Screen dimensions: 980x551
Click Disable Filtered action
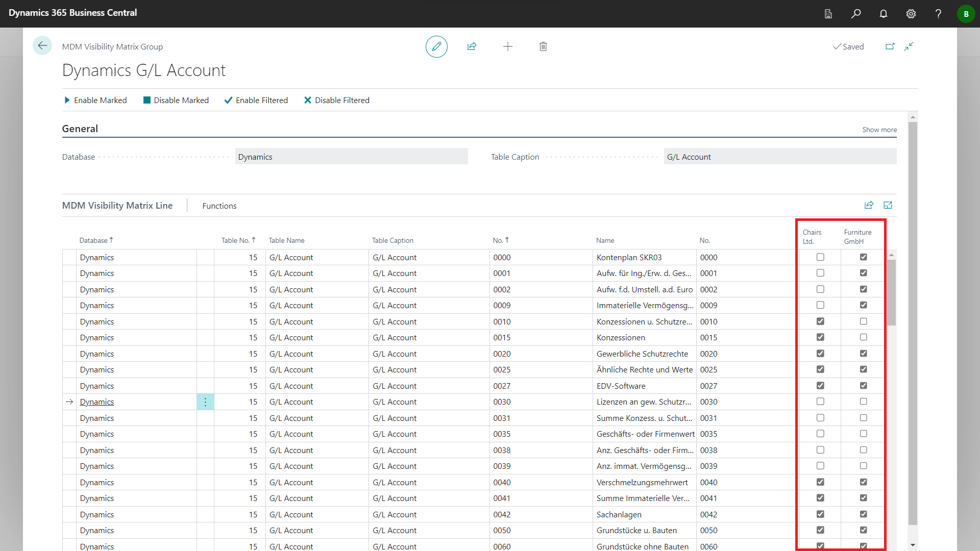[337, 100]
